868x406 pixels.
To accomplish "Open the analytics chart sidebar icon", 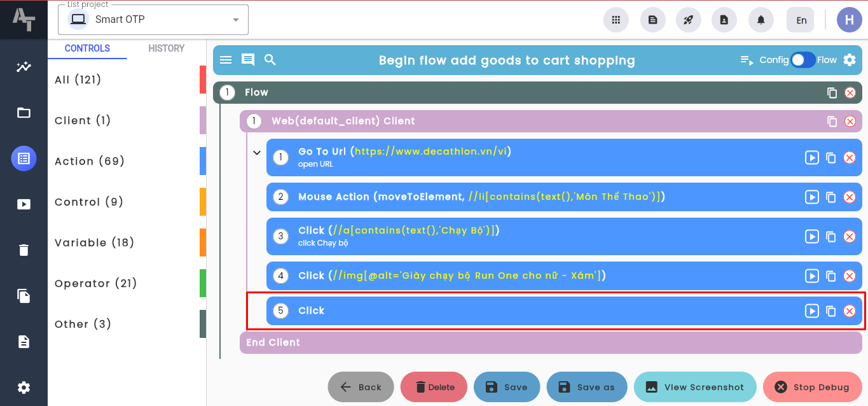I will tap(24, 67).
